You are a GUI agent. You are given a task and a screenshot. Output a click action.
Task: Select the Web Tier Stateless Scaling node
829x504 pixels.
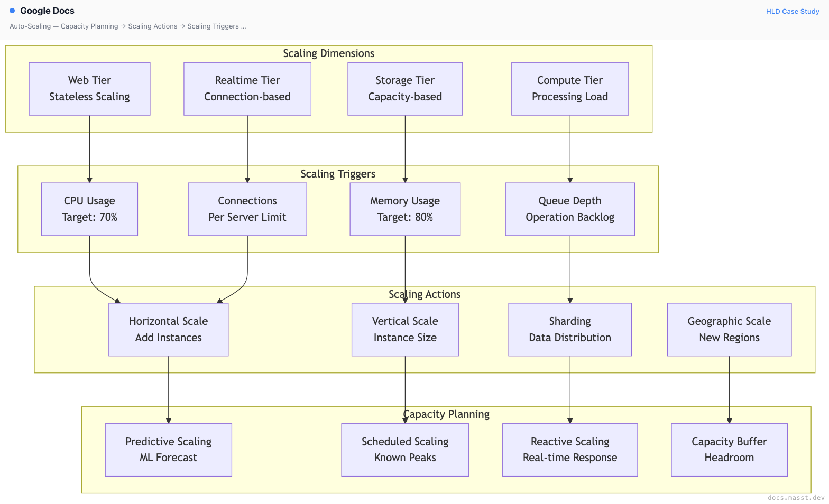pyautogui.click(x=89, y=89)
